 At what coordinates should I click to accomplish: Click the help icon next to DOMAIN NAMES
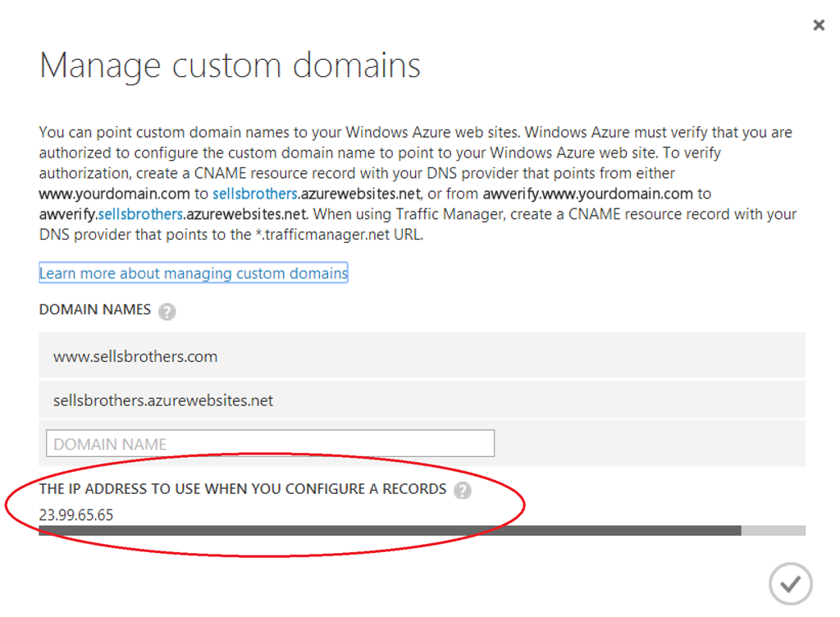(167, 311)
